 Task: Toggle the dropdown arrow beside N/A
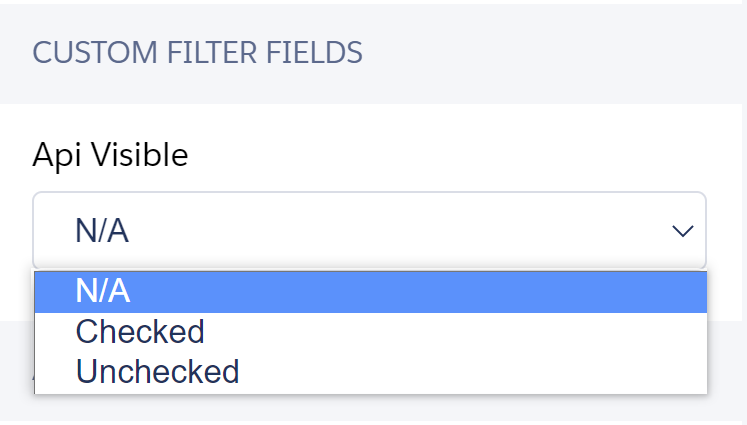click(683, 231)
